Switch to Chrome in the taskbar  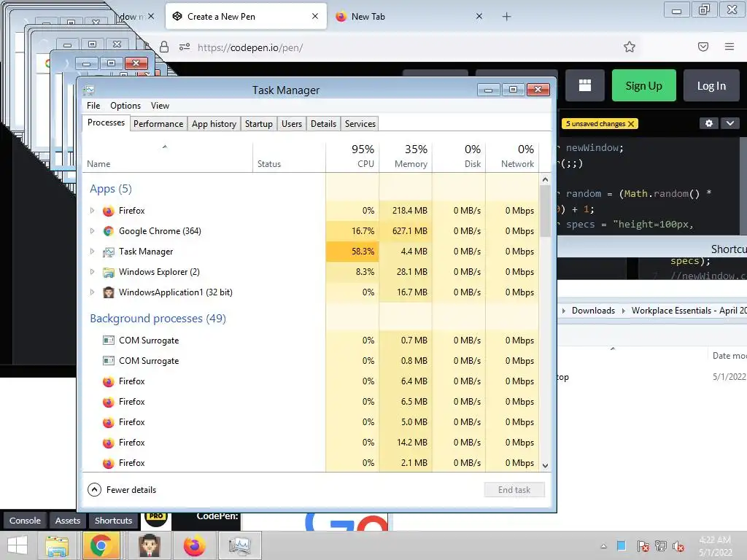101,545
